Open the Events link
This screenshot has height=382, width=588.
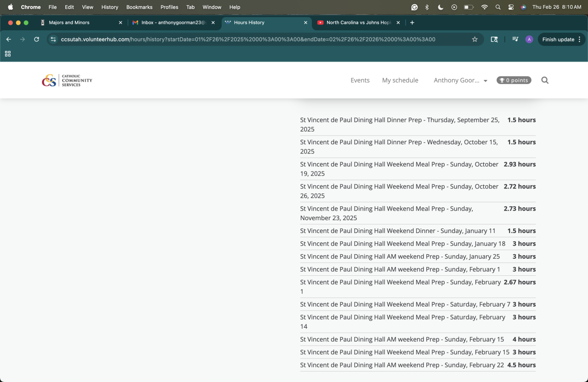coord(360,80)
